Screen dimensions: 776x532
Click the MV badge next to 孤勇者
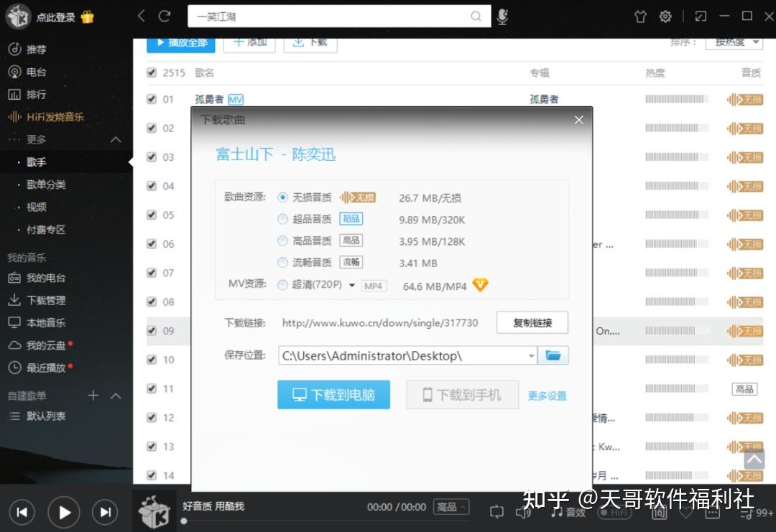pos(236,99)
